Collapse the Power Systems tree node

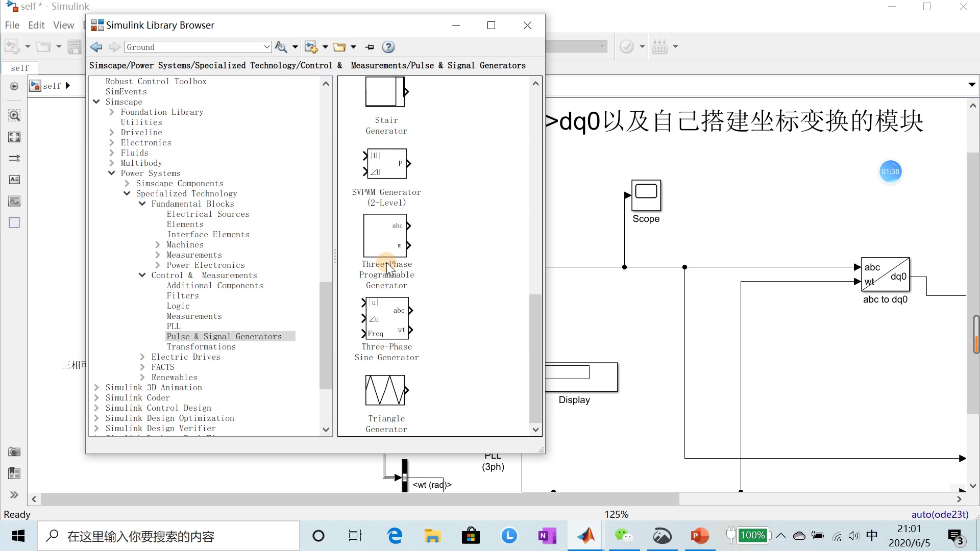(x=112, y=173)
